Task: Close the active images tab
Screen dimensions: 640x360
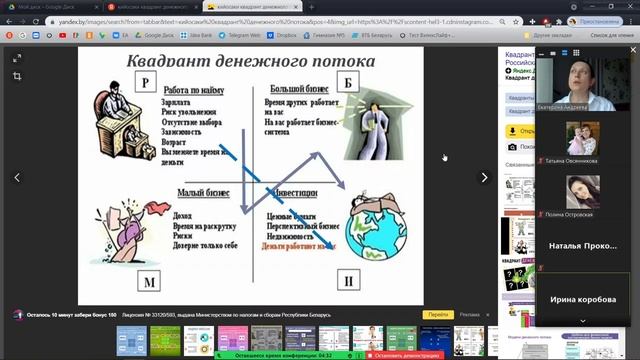Action: tap(296, 7)
